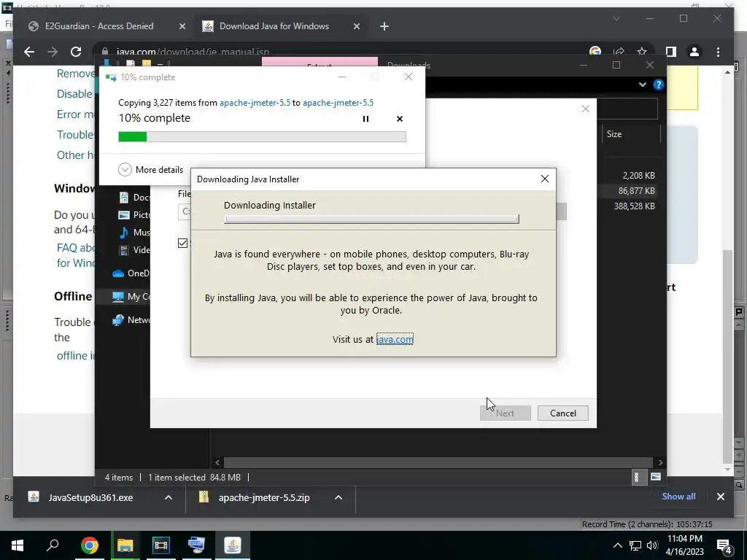Switch to Chrome from the taskbar
747x560 pixels.
coord(89,545)
